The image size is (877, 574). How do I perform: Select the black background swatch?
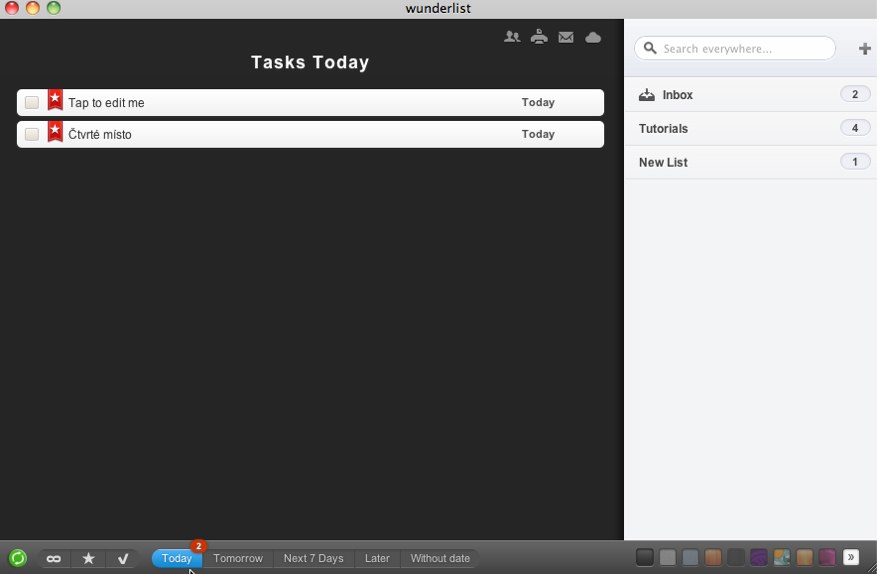pos(645,557)
